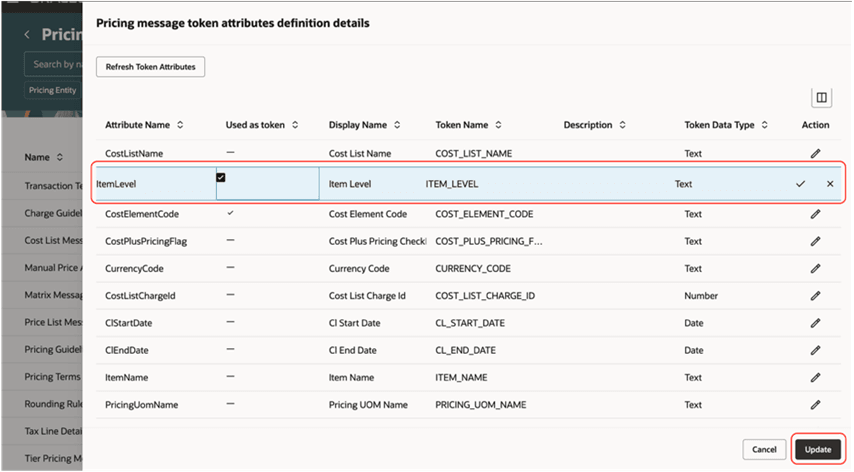Open Rounding Rule item in background list
854x472 pixels.
pos(53,404)
